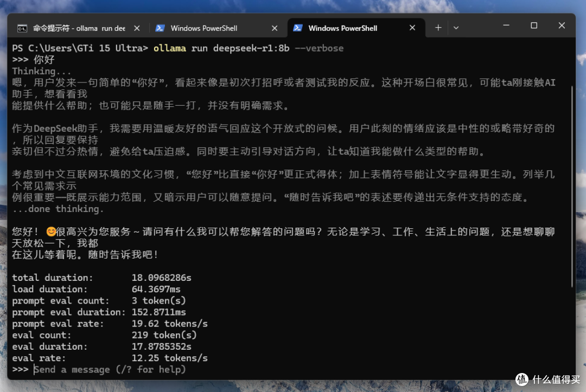This screenshot has height=392, width=586.
Task: Click the 'ollama run deepseek-r1:8b --verbose' command text
Action: [x=248, y=48]
